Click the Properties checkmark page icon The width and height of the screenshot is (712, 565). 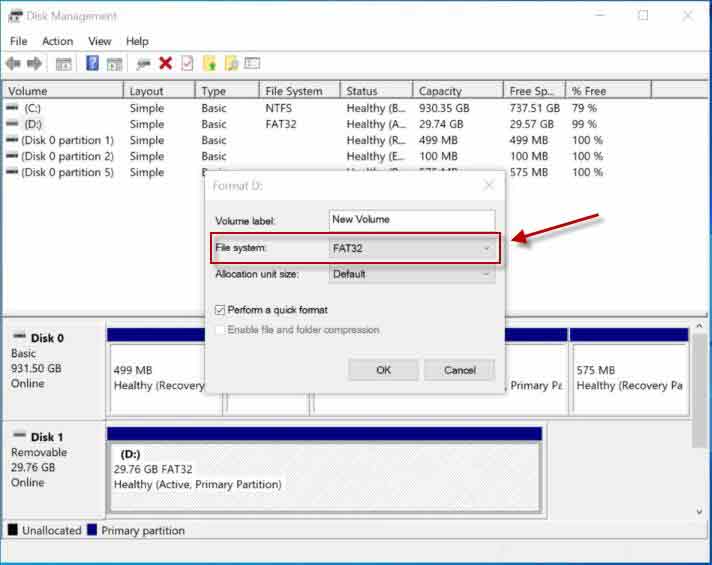coord(187,64)
